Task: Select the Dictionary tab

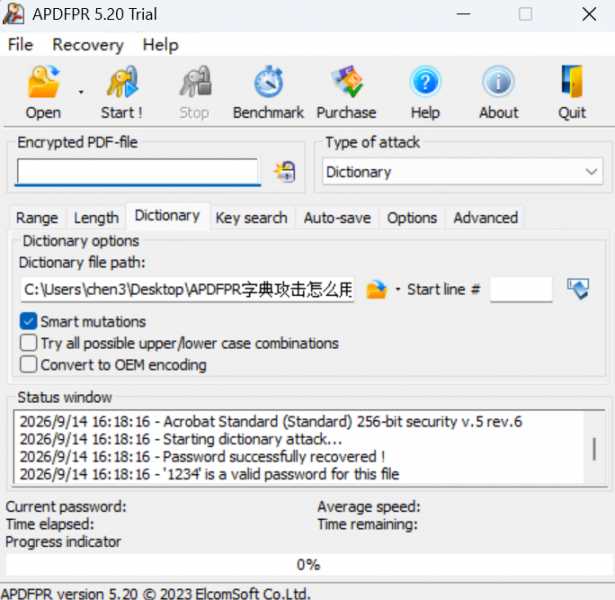Action: point(167,216)
